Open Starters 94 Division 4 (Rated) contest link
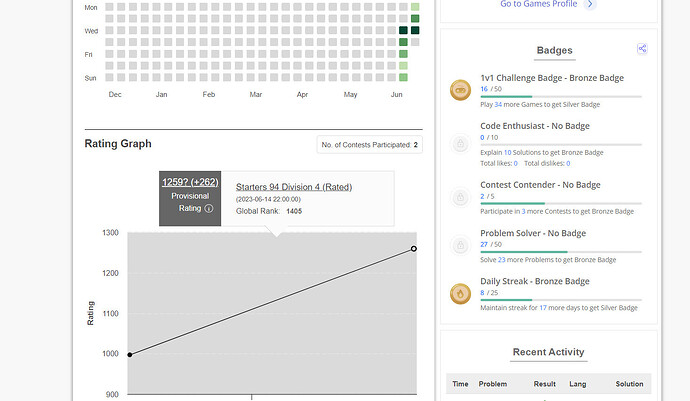Screen dimensions: 690x401 pos(294,187)
